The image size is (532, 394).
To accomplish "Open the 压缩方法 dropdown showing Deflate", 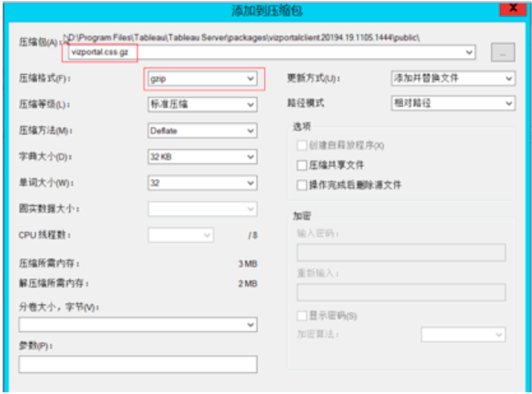I will [202, 130].
